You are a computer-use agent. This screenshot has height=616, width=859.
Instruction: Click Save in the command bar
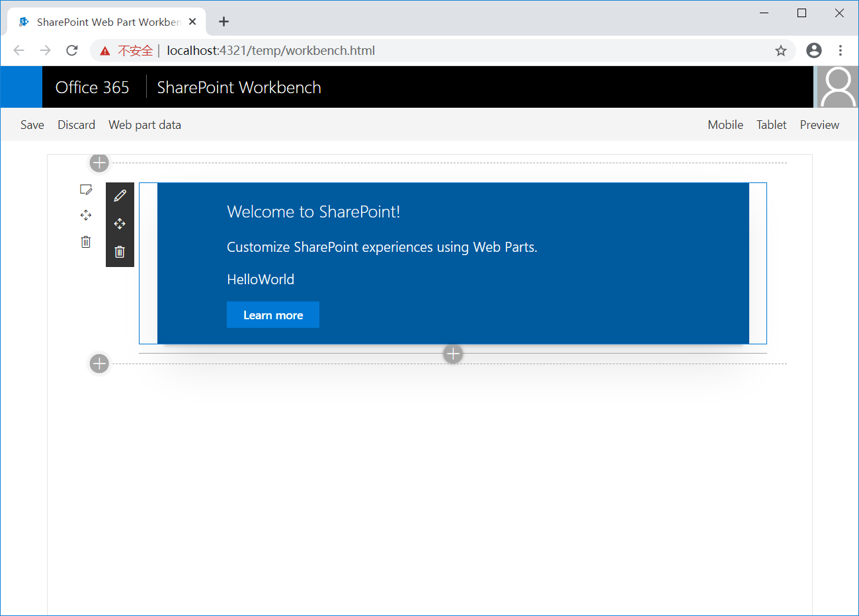32,125
